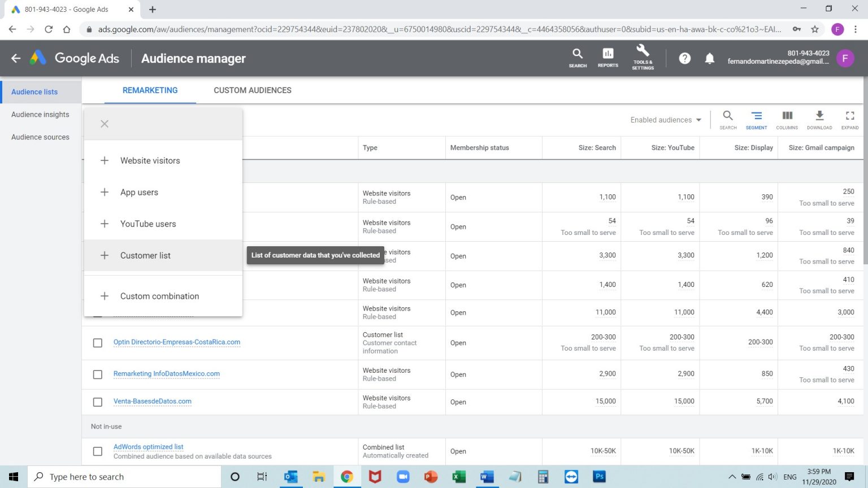The image size is (868, 488).
Task: Click the account avatar in Google Ads header
Action: click(x=845, y=58)
